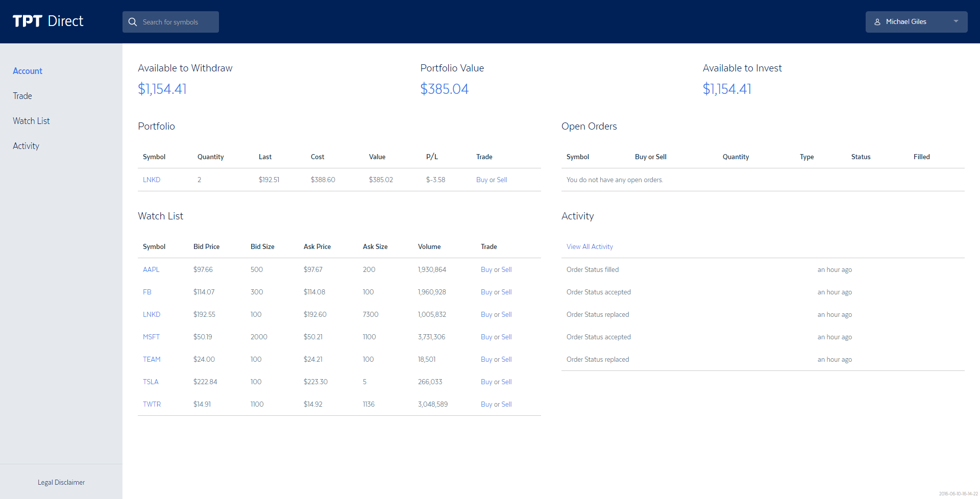Click Portfolio last price $192.51
The image size is (980, 499).
269,180
